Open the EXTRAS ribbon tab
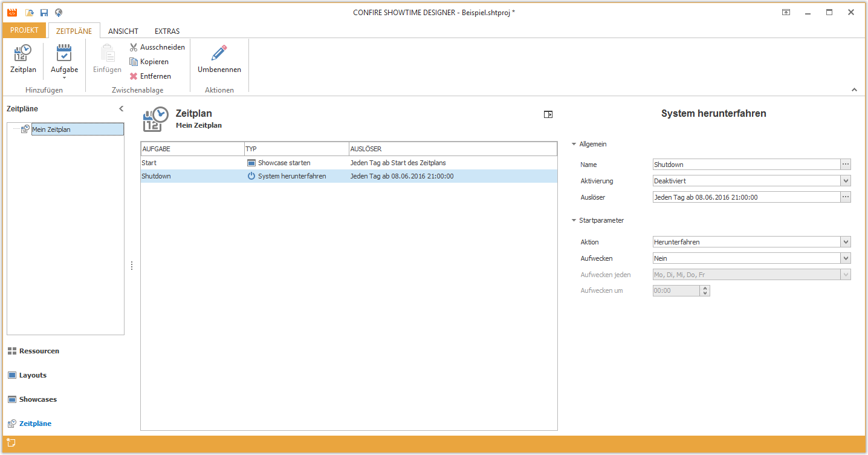This screenshot has width=868, height=455. click(x=167, y=31)
